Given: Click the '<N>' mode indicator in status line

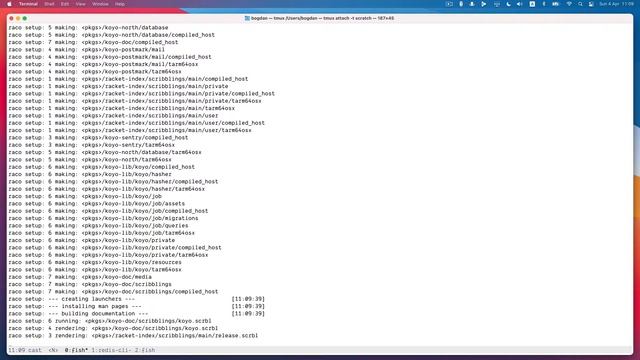Looking at the screenshot, I should click(x=53, y=350).
